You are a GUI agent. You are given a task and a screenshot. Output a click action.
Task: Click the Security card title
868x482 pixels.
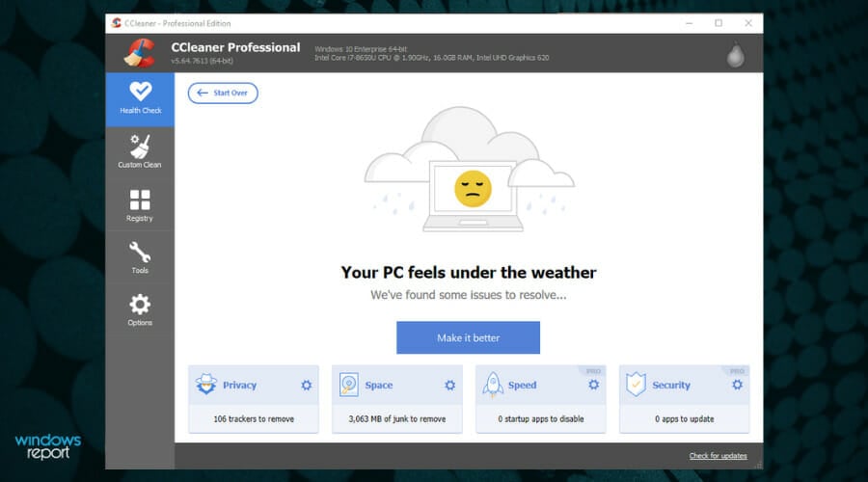pos(671,386)
